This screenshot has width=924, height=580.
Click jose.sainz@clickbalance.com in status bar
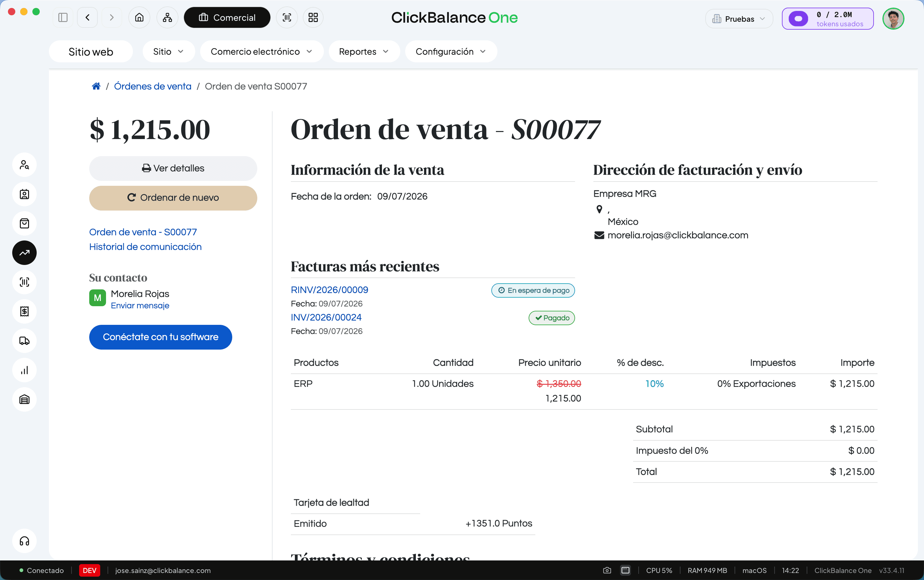(x=163, y=571)
